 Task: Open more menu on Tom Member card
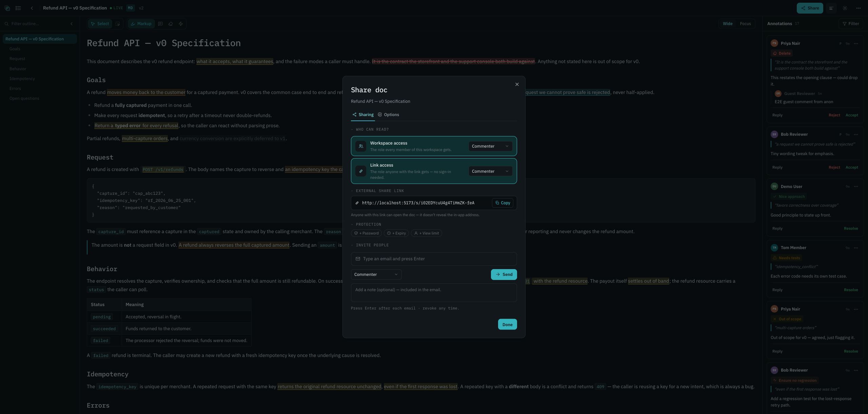856,248
